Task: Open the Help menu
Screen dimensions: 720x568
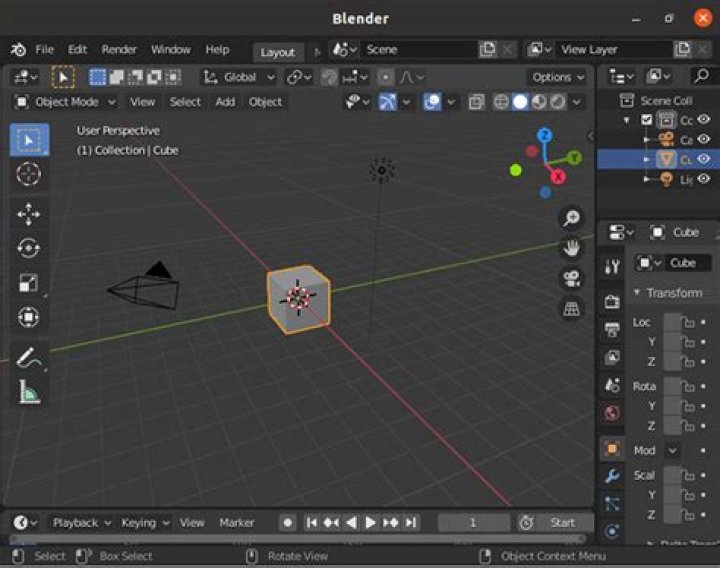Action: tap(217, 50)
